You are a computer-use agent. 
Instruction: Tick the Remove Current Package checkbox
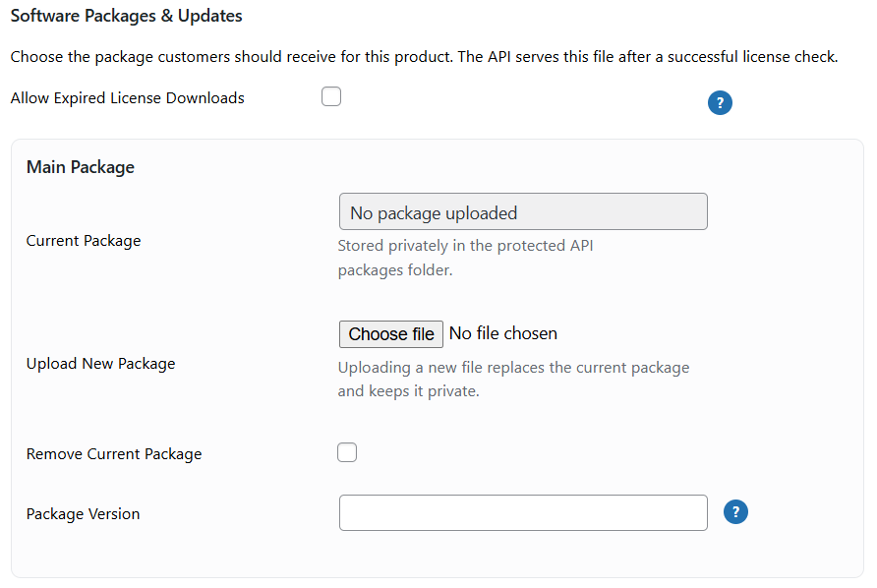pos(347,452)
